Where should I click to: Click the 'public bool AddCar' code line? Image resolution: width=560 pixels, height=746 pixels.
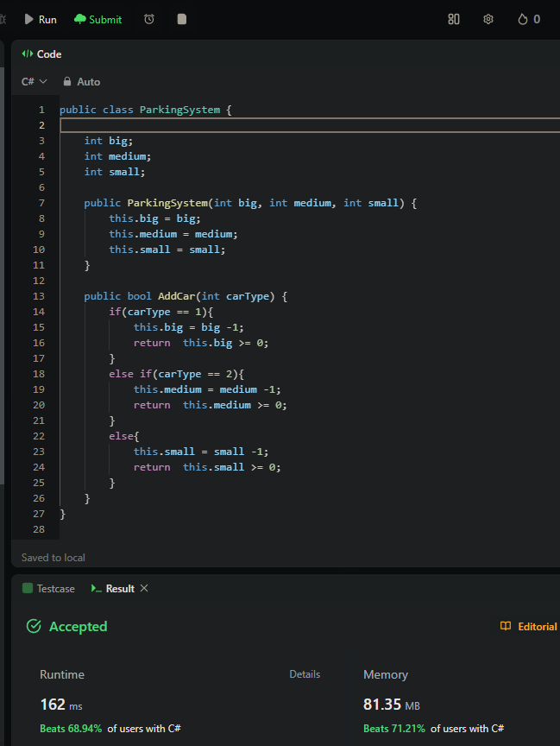186,296
